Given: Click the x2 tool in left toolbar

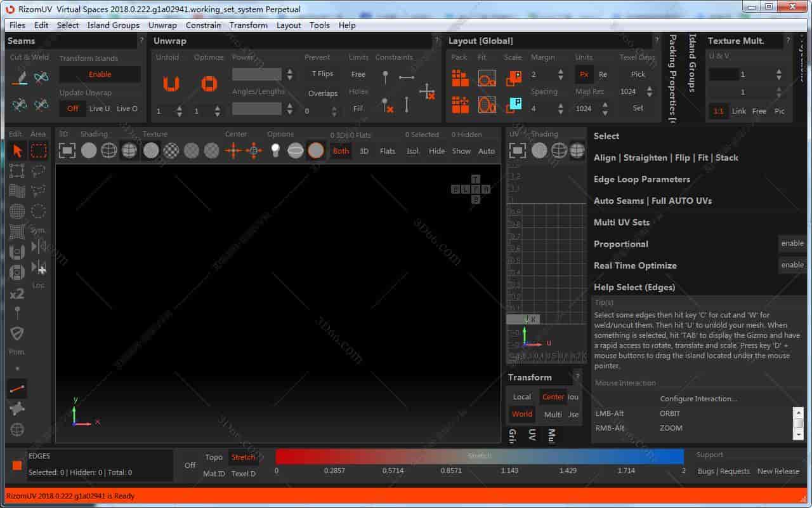Looking at the screenshot, I should tap(17, 293).
